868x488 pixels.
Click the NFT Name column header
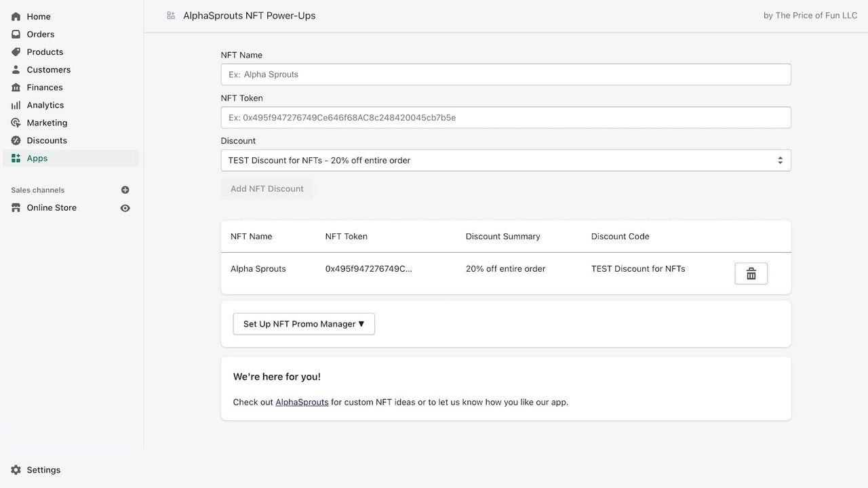click(x=251, y=237)
